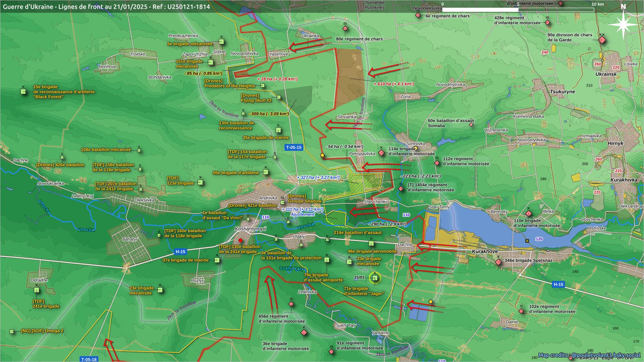Select the H-15 shield west of Kostiantynopil
644x362 pixels.
click(x=180, y=251)
